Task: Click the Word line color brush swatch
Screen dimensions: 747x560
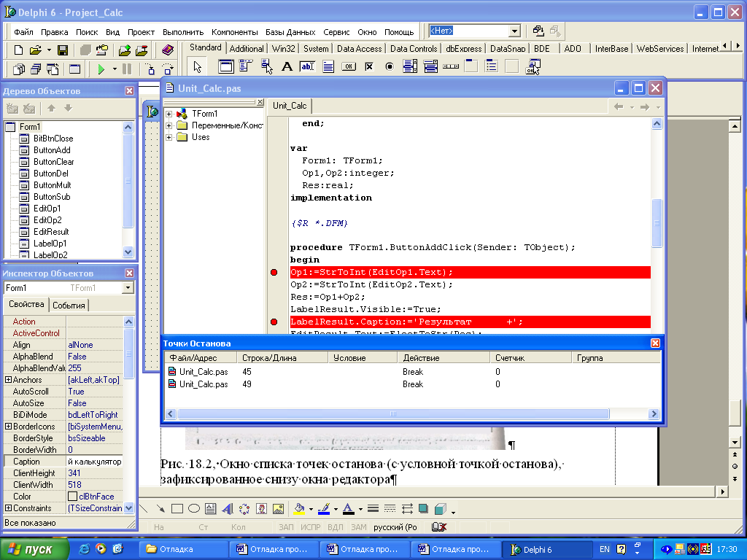Action: (324, 509)
